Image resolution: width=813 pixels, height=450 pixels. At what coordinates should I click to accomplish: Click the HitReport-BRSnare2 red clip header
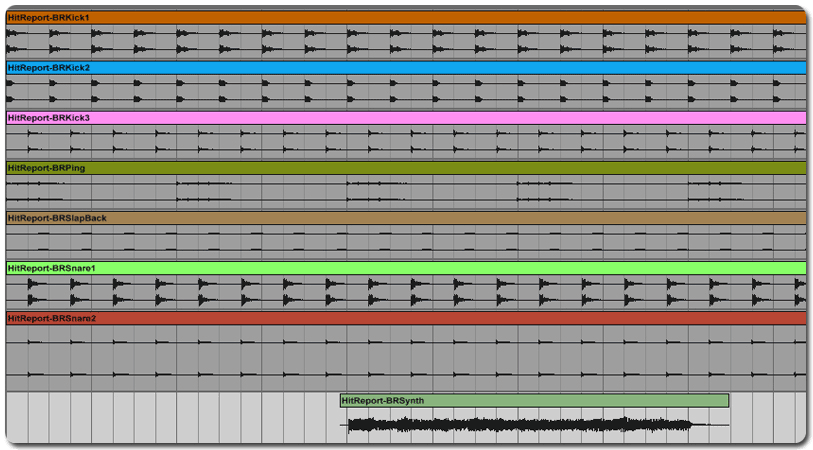405,318
